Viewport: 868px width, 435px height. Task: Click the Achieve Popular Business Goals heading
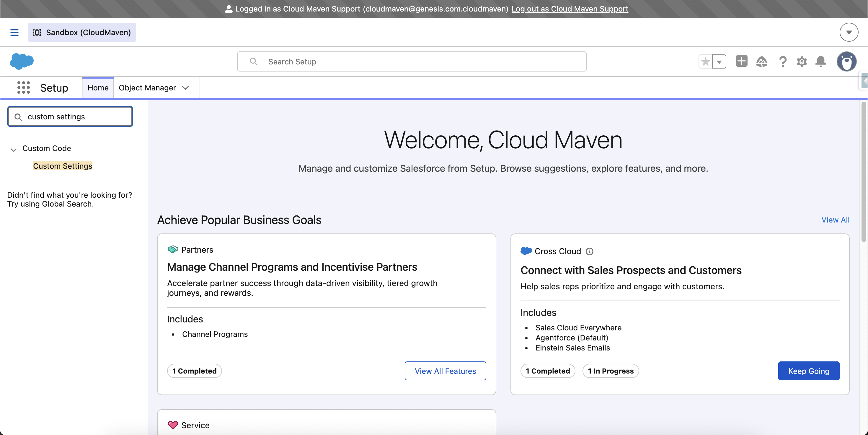pos(239,220)
